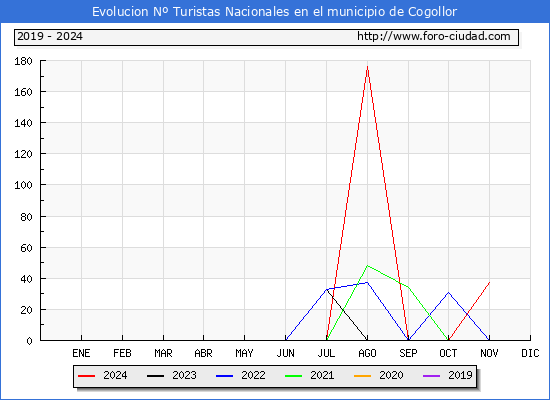
Task: Click the blue 2022 peak at OCT
Action: click(448, 292)
